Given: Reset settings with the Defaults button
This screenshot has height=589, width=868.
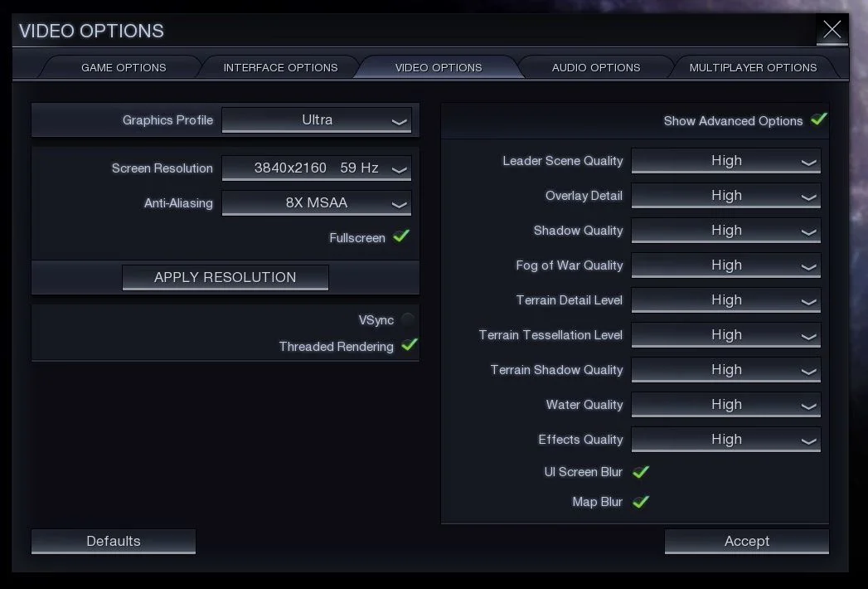Looking at the screenshot, I should [x=114, y=542].
